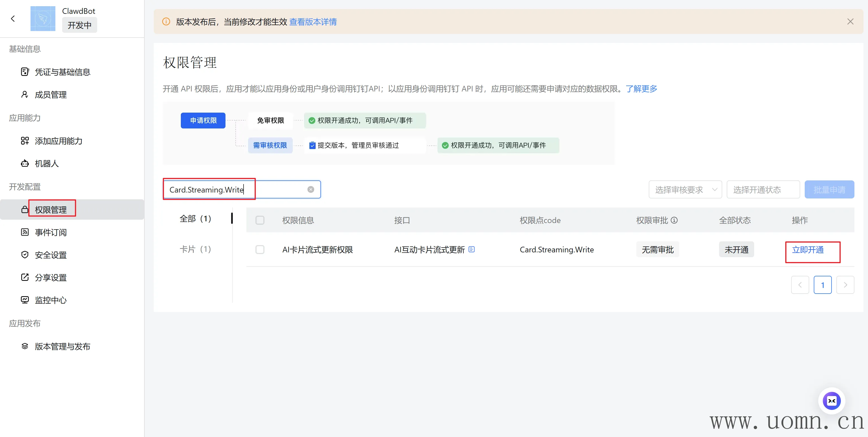This screenshot has height=437, width=868.
Task: Open the floating assistant chat icon
Action: coord(832,401)
